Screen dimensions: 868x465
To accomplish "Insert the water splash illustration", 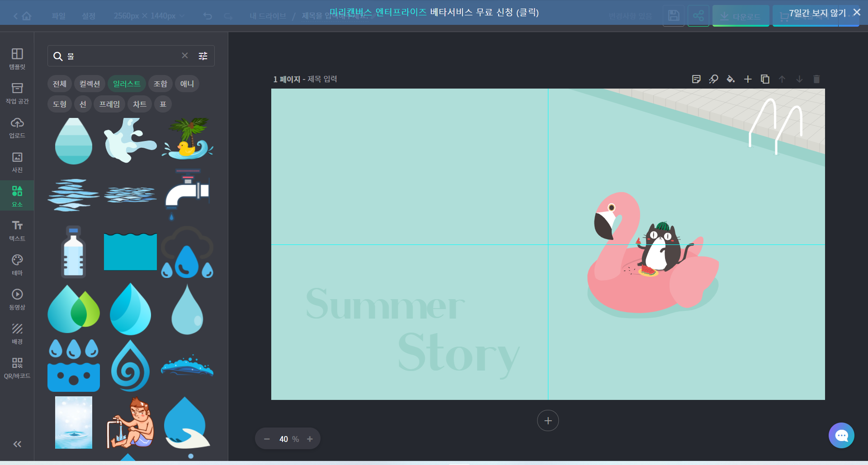I will 130,141.
